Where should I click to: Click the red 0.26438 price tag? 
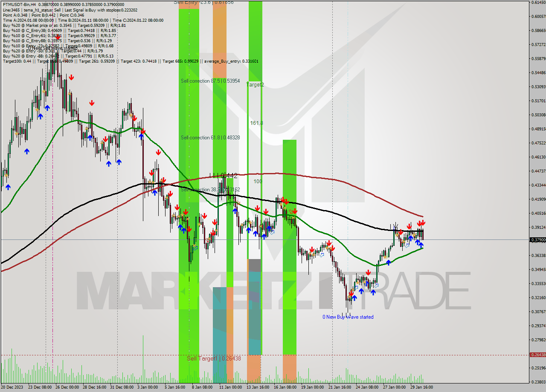tap(537, 355)
